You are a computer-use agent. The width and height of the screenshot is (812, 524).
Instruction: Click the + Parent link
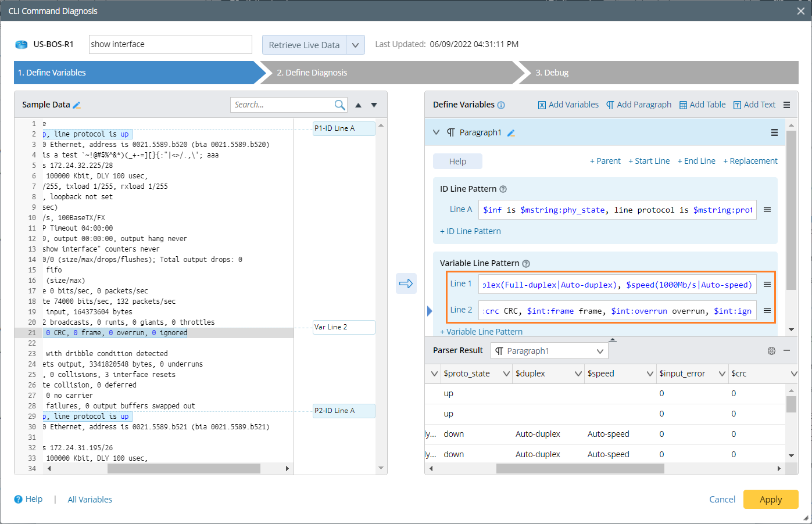click(605, 161)
